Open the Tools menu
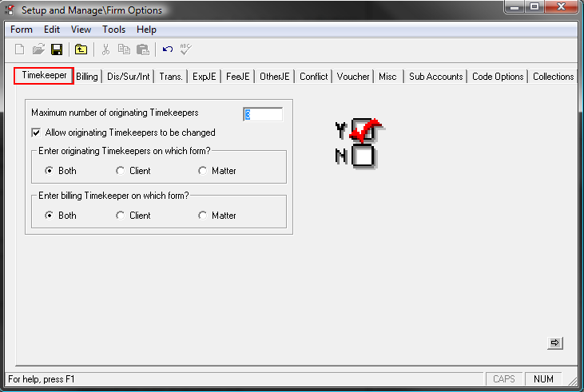The height and width of the screenshot is (392, 584). (x=114, y=30)
